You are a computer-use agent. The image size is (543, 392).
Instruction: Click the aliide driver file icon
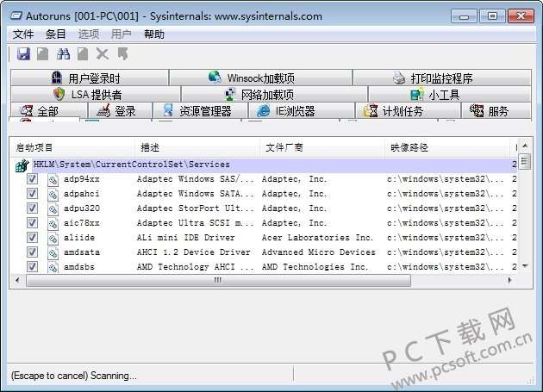53,238
